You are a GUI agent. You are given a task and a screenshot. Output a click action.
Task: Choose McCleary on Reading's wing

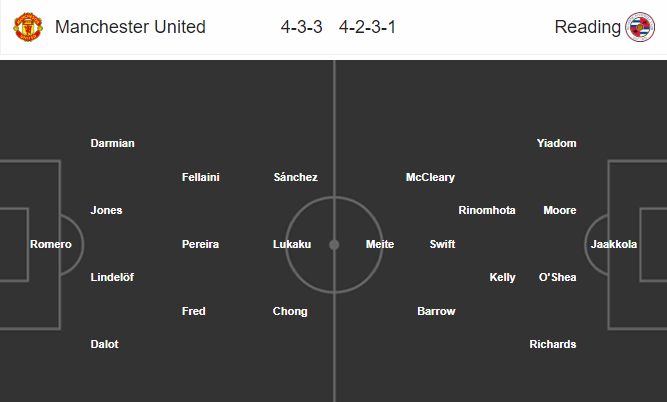[x=430, y=177]
